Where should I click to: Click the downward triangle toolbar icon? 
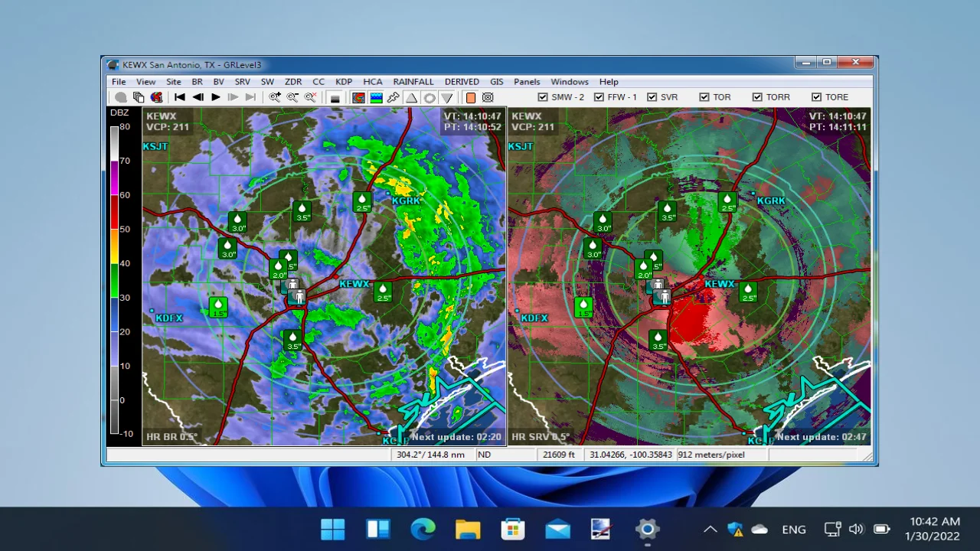(446, 97)
